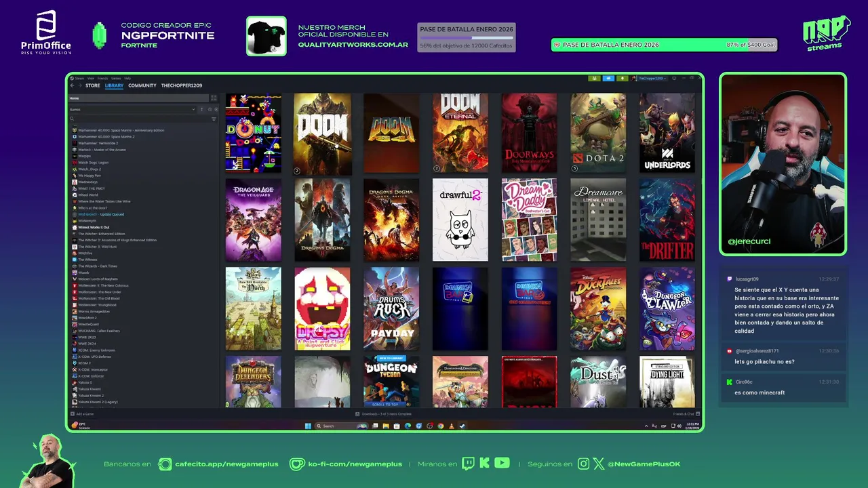Open the Doorways cover
Viewport: 868px width, 488px height.
click(x=530, y=134)
